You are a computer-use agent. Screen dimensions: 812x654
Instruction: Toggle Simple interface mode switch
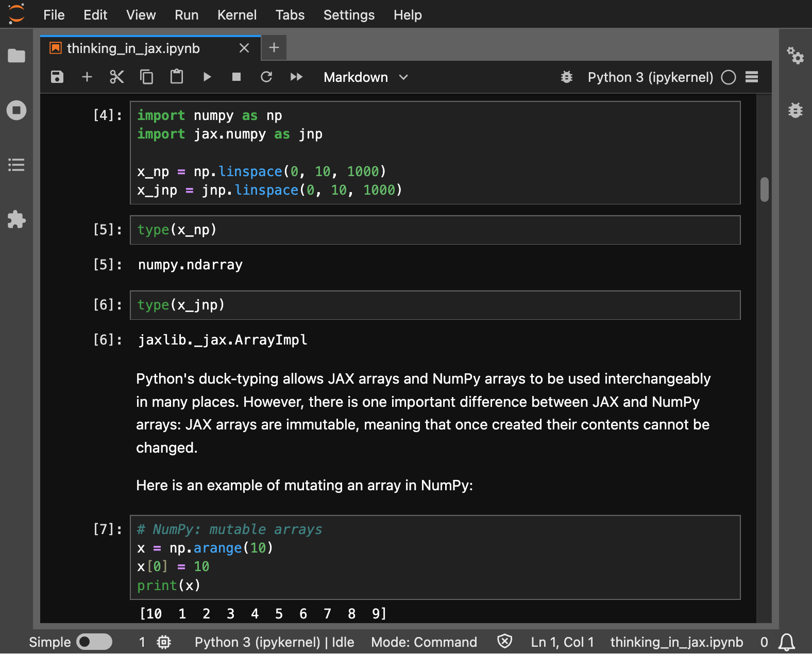tap(94, 642)
